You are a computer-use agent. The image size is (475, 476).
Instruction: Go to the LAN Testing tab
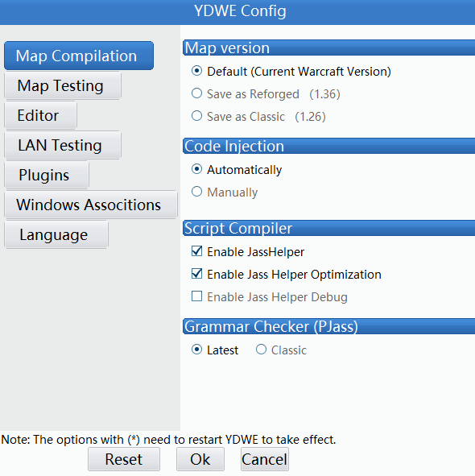[63, 145]
